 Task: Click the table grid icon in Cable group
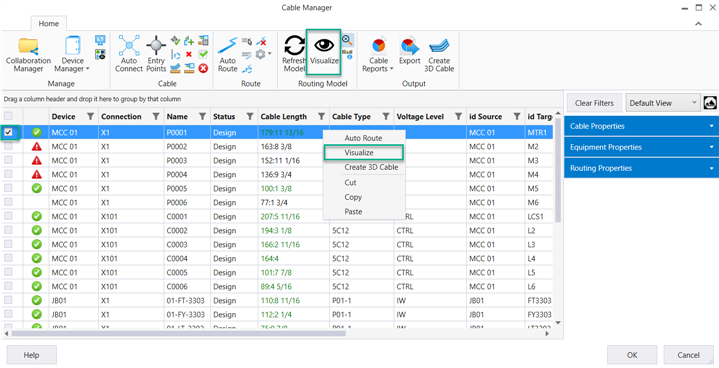tap(203, 40)
